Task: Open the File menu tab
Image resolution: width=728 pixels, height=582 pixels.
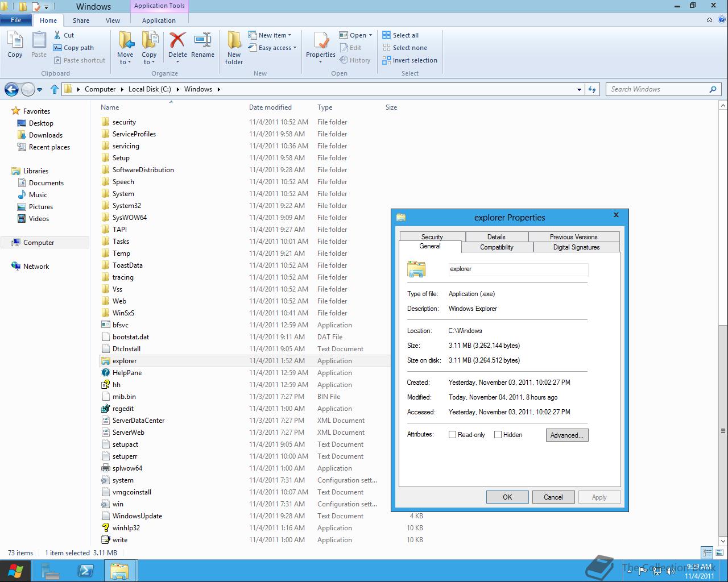Action: pyautogui.click(x=16, y=20)
